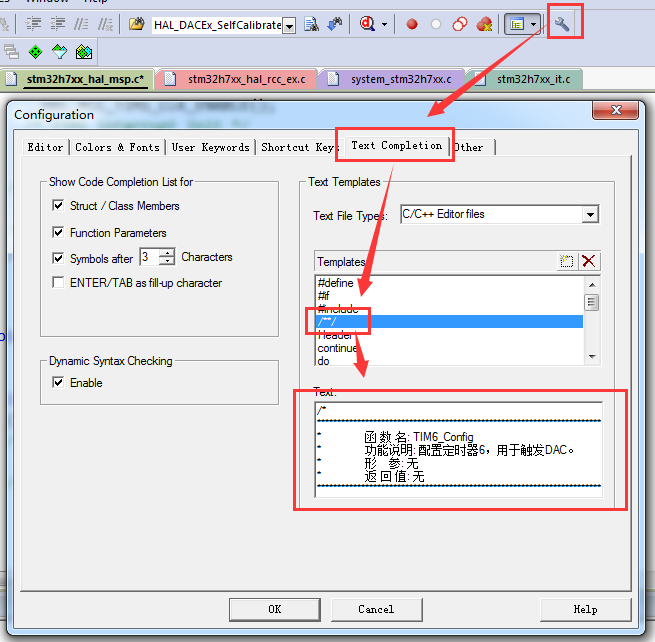
Task: Close the Configuration dialog
Action: point(616,110)
